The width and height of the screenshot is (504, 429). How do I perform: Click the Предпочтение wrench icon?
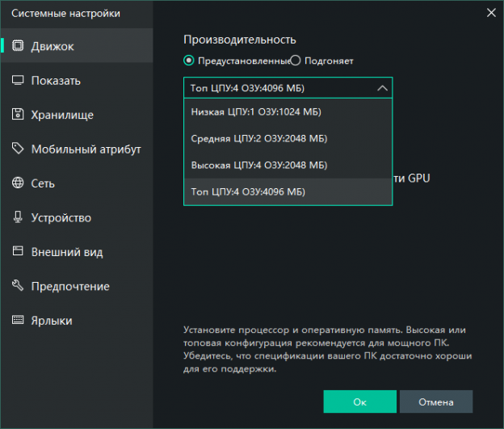18,286
